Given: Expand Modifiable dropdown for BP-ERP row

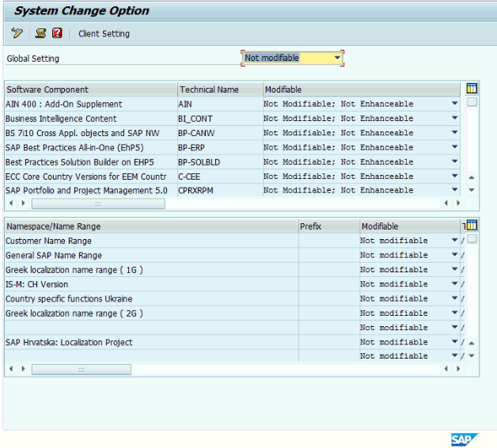Looking at the screenshot, I should click(454, 147).
